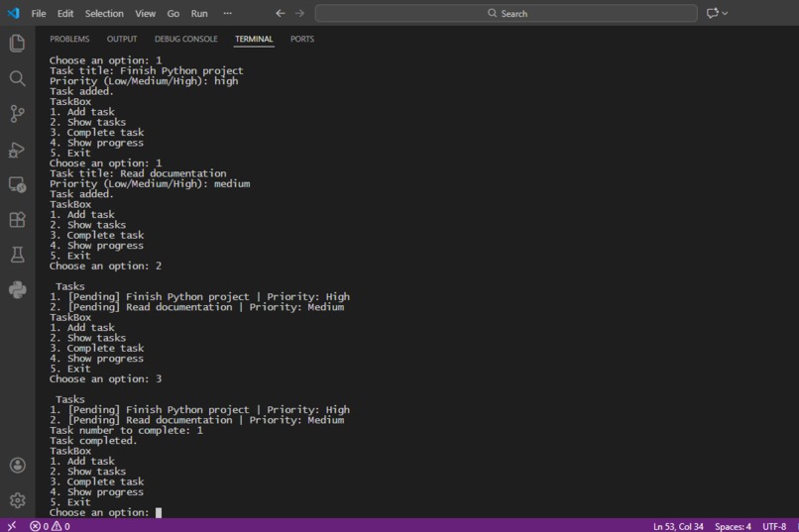This screenshot has height=532, width=799.
Task: Switch to the PORTS tab
Action: pyautogui.click(x=302, y=40)
